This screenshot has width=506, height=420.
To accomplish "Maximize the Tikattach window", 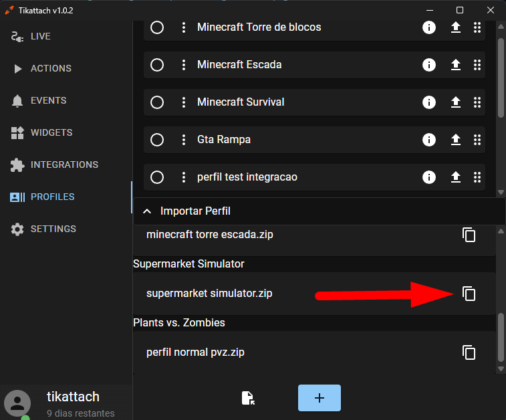I will 460,10.
